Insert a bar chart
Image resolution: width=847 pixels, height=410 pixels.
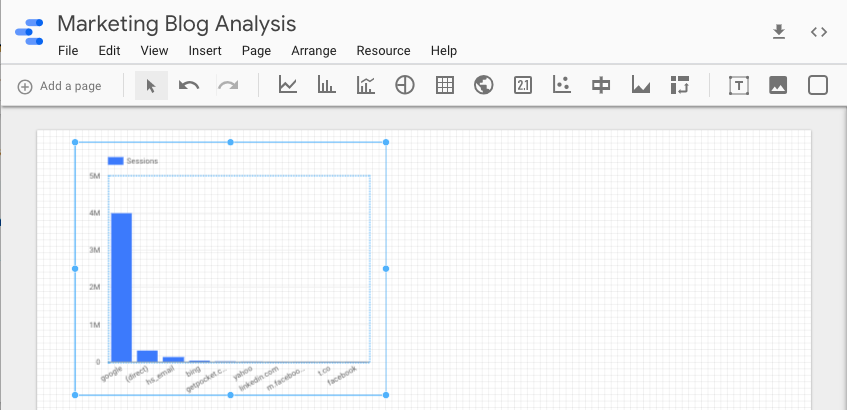pos(326,86)
